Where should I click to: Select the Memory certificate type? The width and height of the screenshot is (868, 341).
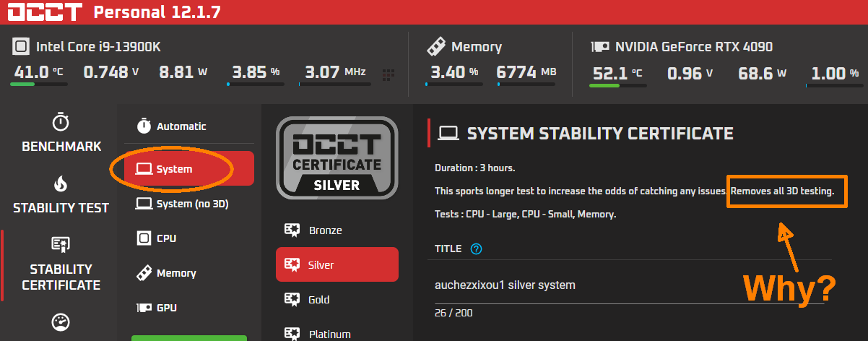(x=189, y=273)
